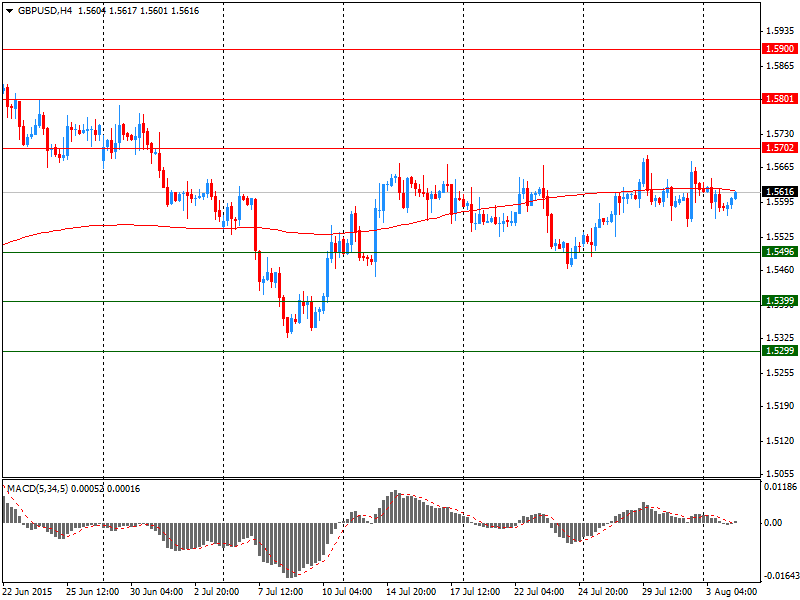Viewport: 800px width, 600px height.
Task: Click the 1.5255 price scale value
Action: click(x=780, y=373)
